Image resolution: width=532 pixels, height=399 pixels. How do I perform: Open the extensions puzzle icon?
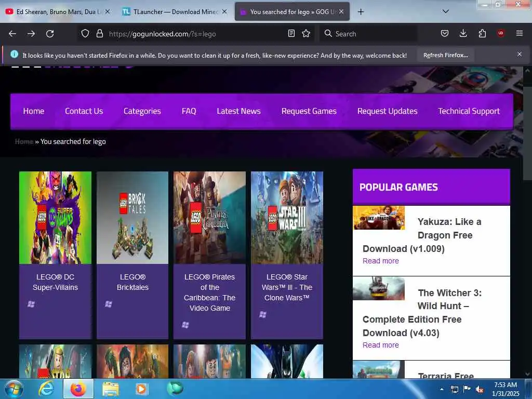click(x=482, y=34)
